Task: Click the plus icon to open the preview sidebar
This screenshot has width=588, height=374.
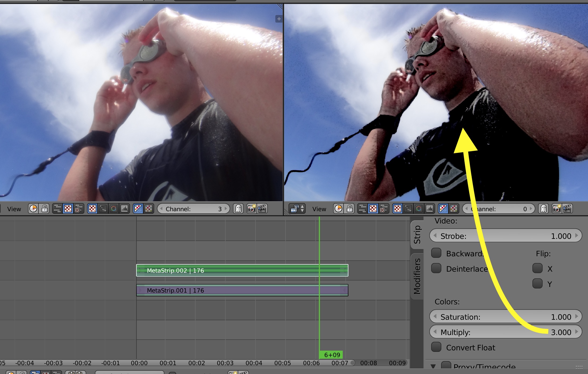Action: (279, 19)
